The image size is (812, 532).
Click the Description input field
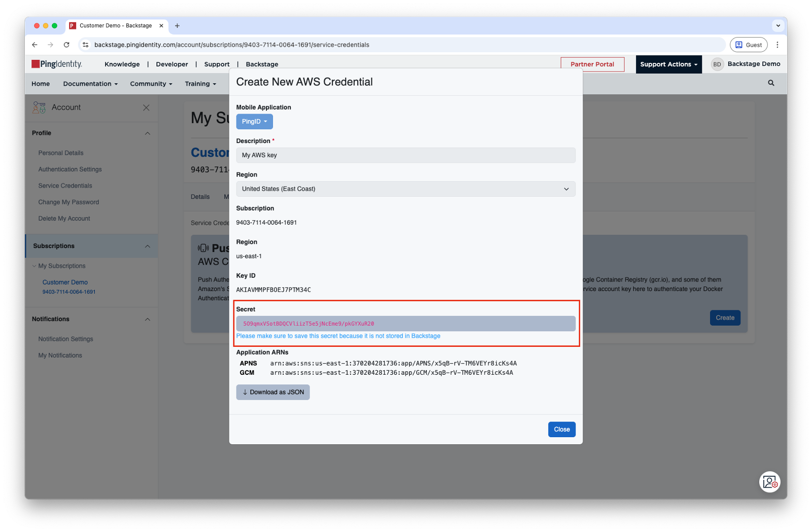tap(405, 155)
